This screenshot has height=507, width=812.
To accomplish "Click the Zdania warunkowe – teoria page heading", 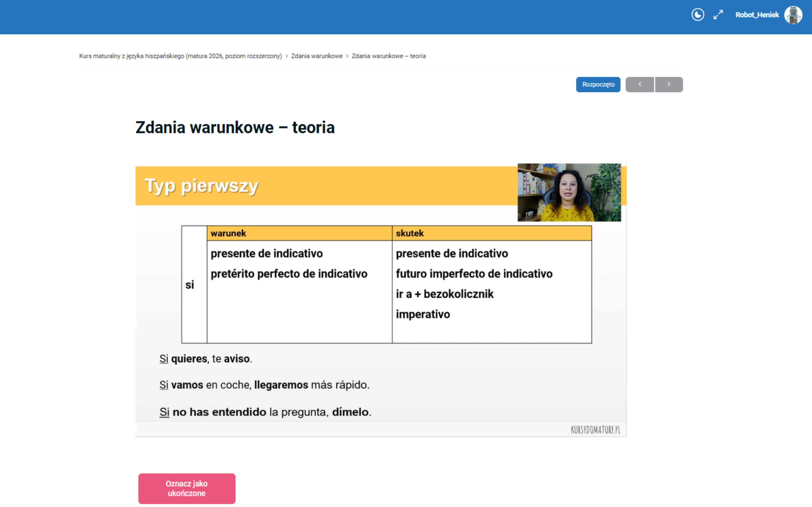I will (235, 128).
